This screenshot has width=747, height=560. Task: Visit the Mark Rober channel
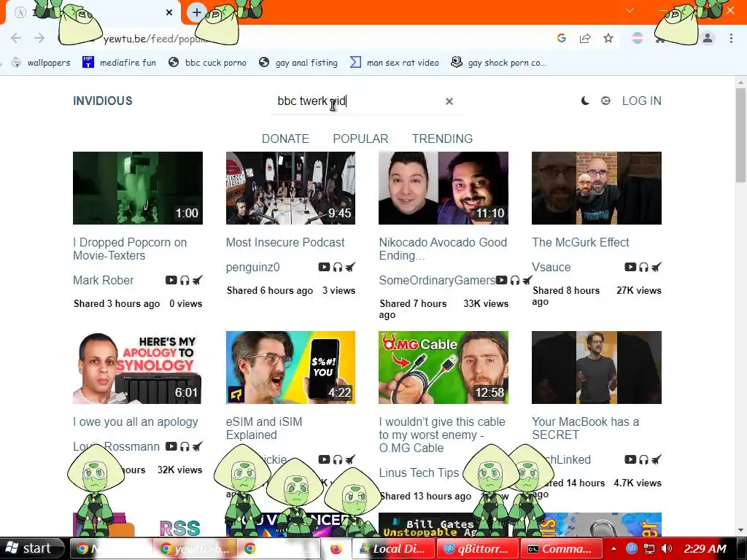point(104,280)
